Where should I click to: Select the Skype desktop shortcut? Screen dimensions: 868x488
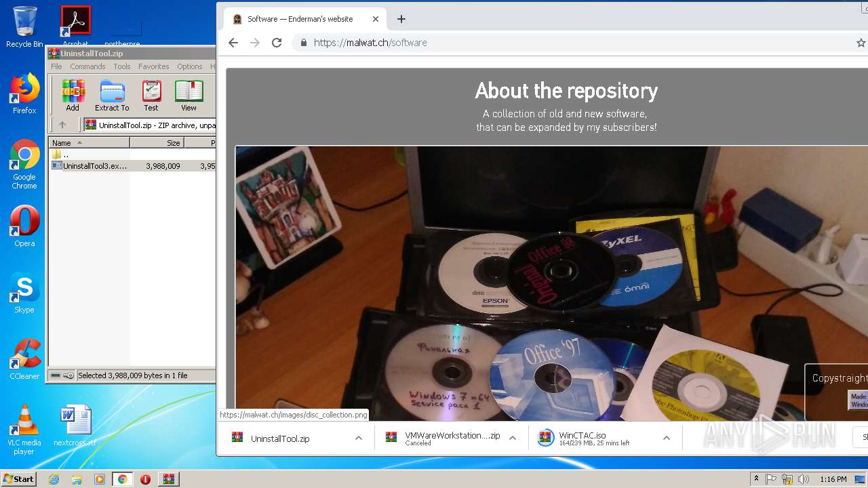pyautogui.click(x=24, y=293)
